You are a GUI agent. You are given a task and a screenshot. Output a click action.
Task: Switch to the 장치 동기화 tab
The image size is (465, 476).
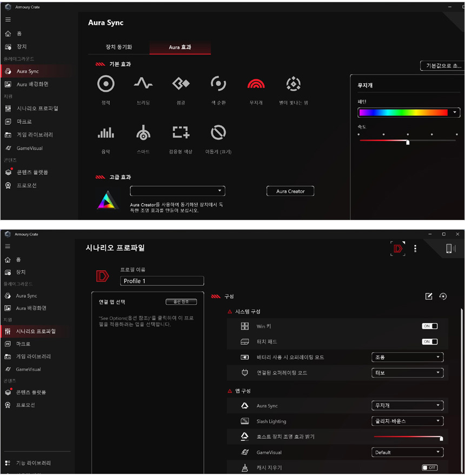118,48
